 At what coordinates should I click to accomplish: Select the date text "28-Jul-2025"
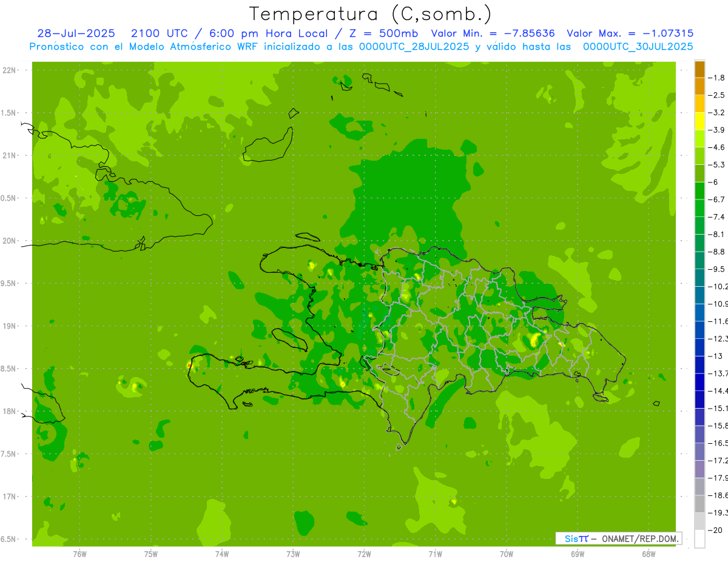(76, 33)
